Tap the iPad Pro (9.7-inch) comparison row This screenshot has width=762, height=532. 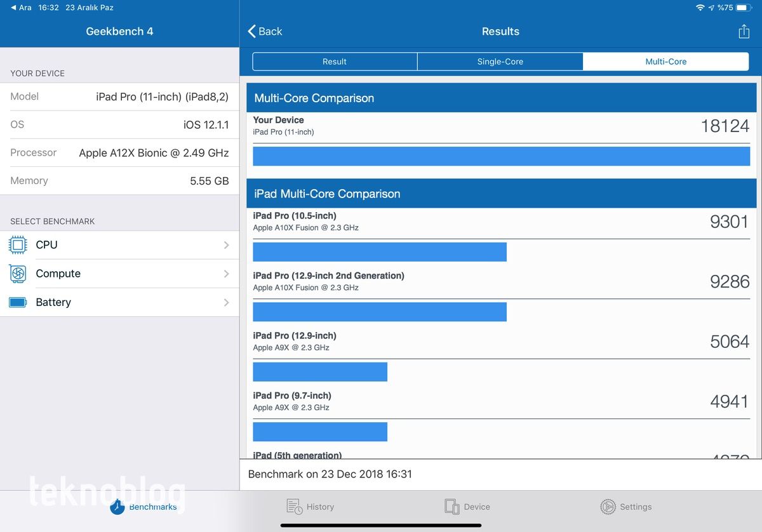(x=501, y=401)
